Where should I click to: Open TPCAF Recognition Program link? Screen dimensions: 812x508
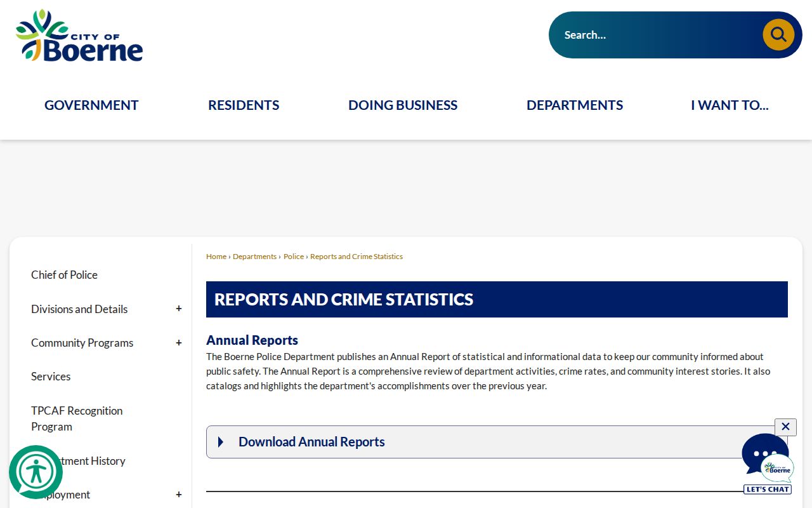[x=77, y=418]
